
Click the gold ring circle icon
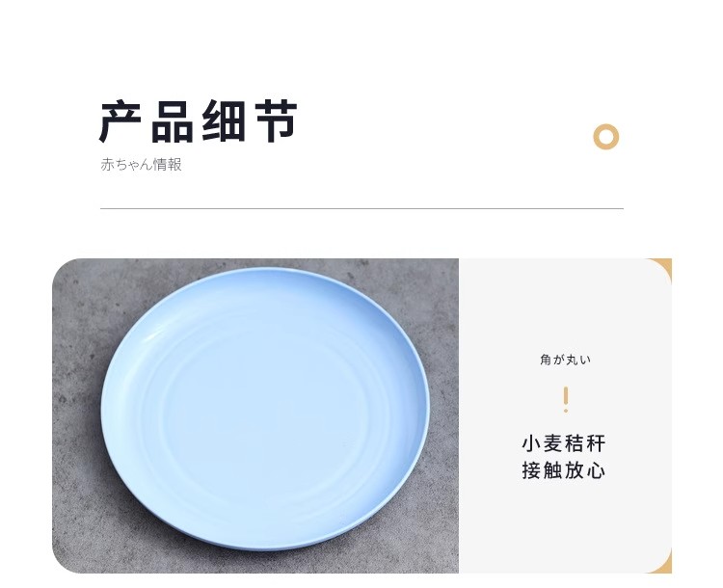605,137
